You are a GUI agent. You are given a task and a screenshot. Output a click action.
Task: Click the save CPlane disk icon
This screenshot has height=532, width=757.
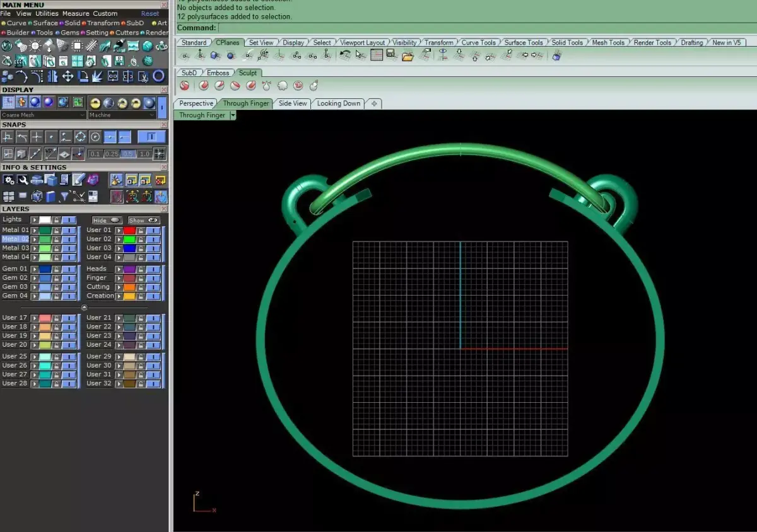391,55
